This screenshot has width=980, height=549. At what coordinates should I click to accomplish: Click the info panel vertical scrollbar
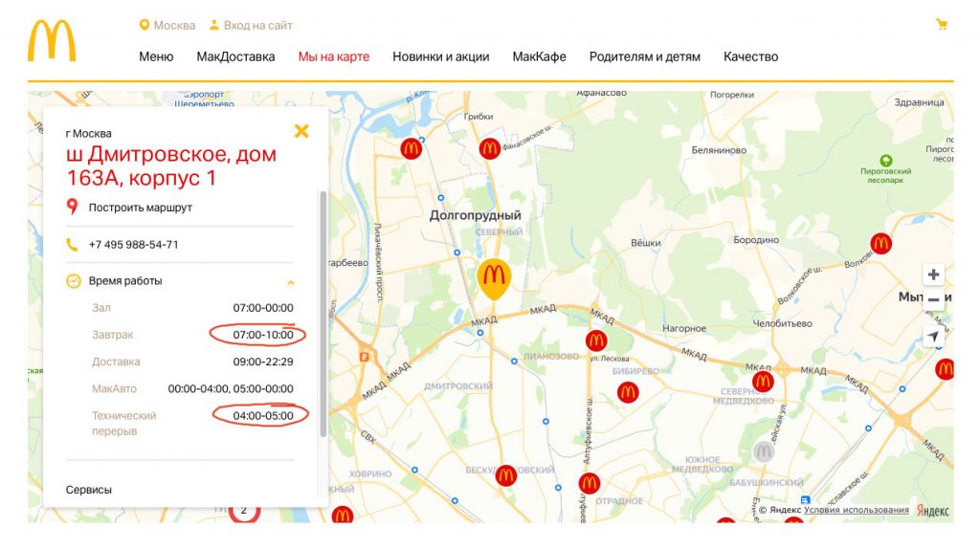click(323, 314)
